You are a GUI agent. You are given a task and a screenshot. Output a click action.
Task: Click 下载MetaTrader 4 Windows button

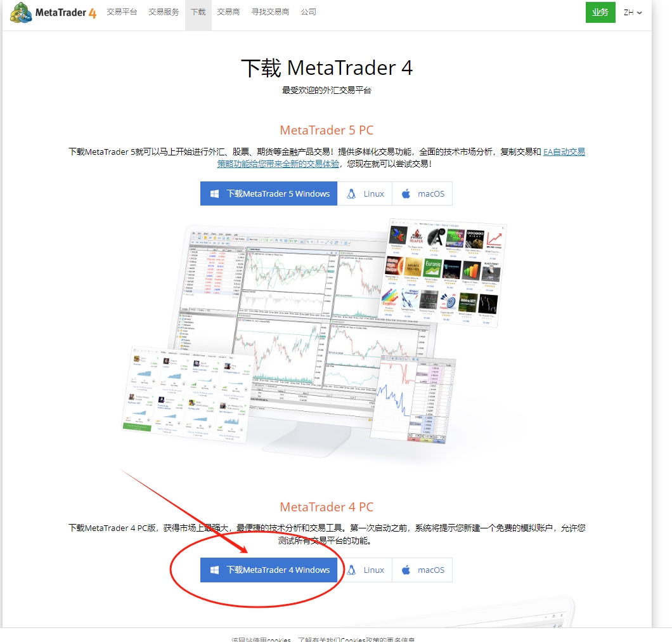pos(269,570)
